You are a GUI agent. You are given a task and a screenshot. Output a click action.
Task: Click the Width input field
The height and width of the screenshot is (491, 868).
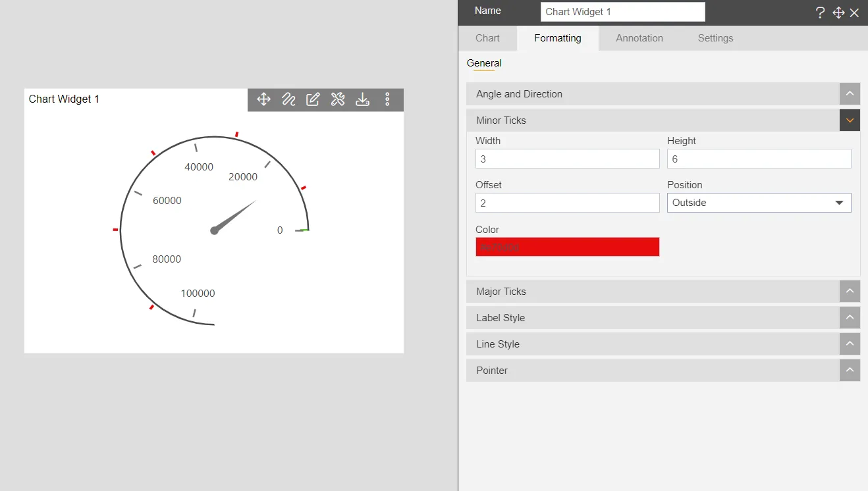tap(566, 159)
